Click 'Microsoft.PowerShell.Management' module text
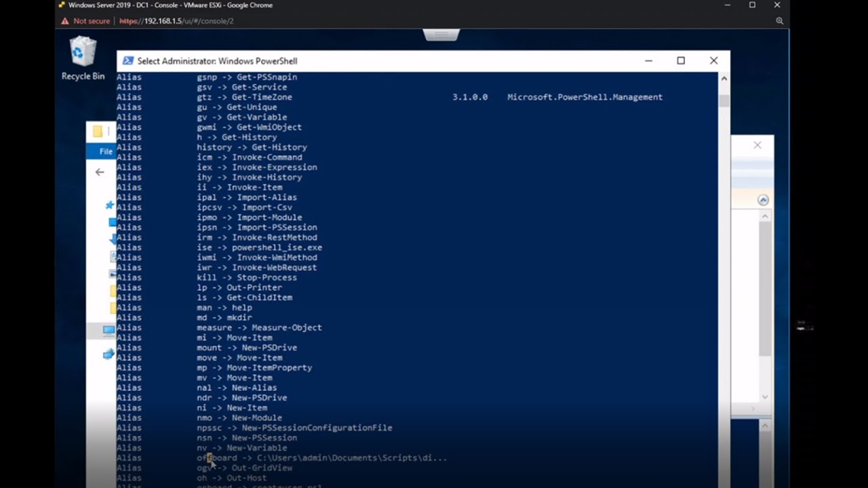 click(585, 97)
